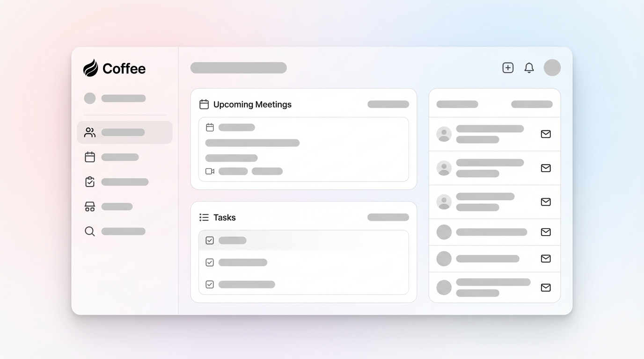Select the highlighted sidebar navigation entry
644x359 pixels.
(124, 132)
